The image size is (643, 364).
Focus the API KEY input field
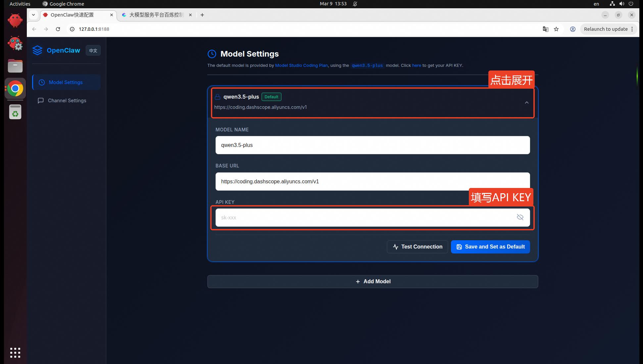364,217
